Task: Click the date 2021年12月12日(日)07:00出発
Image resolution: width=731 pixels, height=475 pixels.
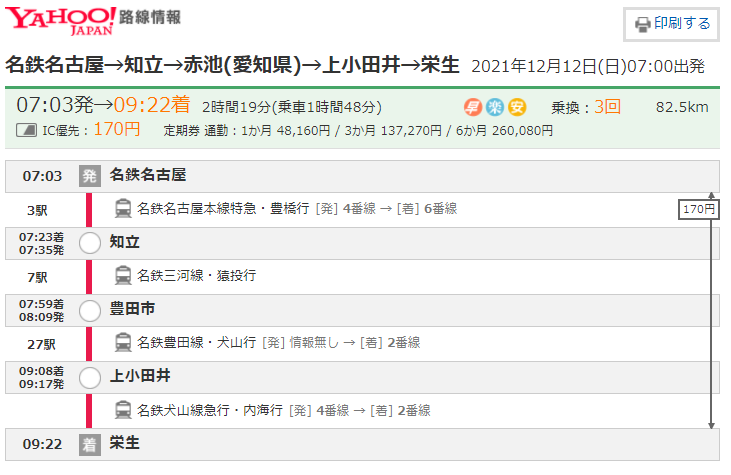Action: 588,67
